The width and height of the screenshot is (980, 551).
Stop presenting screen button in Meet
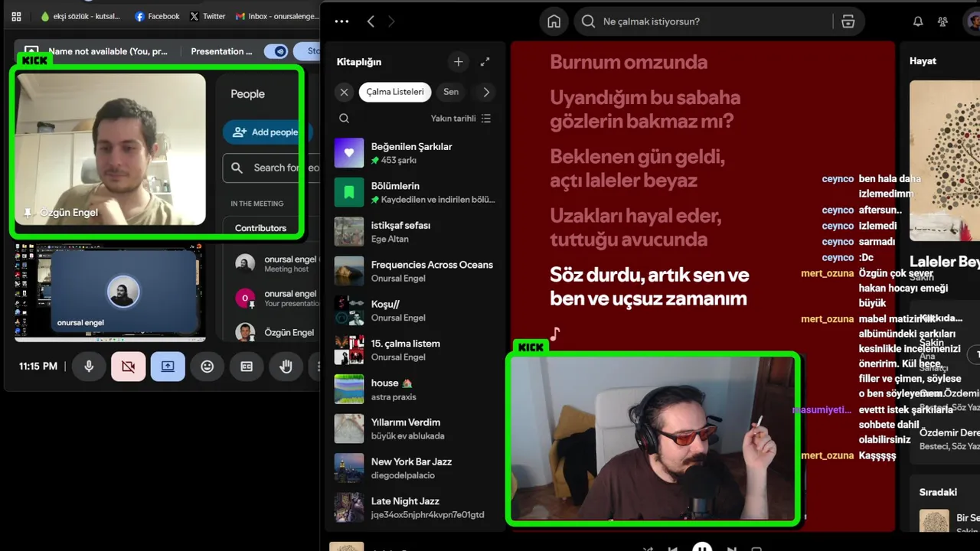168,367
